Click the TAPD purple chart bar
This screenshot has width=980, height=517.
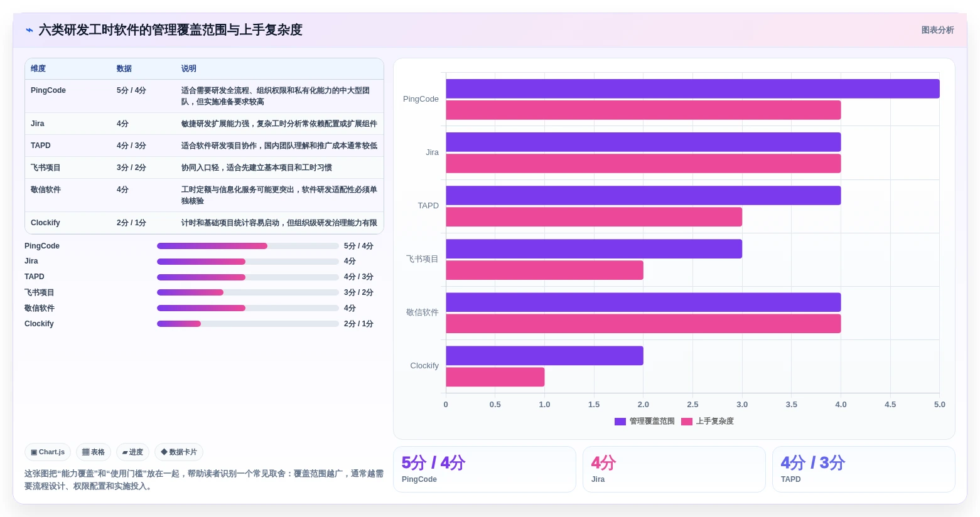coord(643,195)
